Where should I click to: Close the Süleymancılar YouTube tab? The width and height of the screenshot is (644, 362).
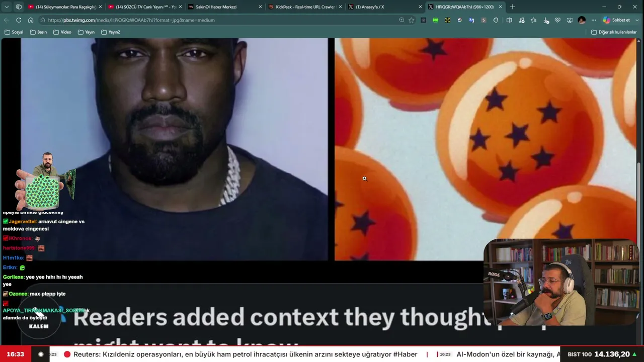(100, 7)
